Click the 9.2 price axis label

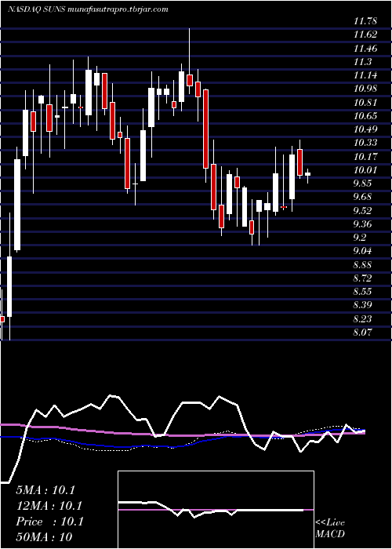click(x=361, y=238)
